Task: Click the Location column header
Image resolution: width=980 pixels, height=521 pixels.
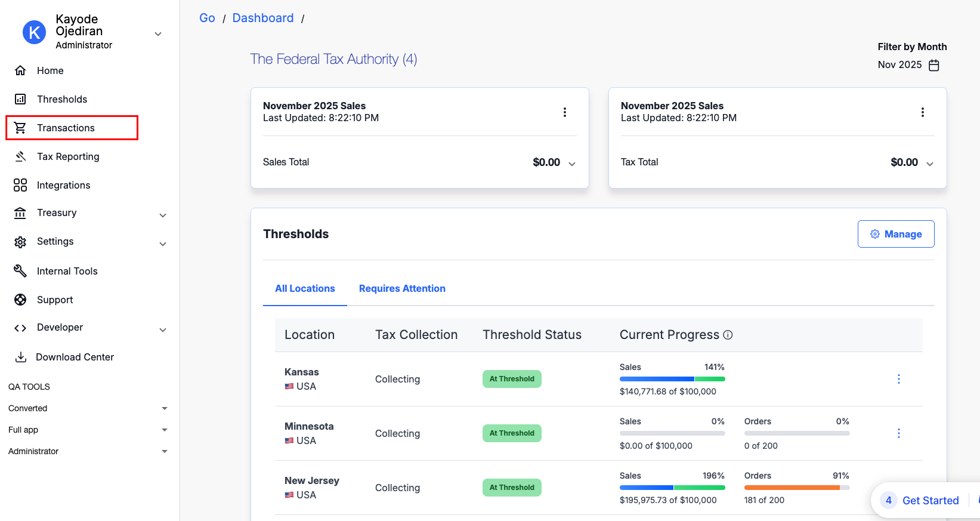Action: tap(310, 335)
